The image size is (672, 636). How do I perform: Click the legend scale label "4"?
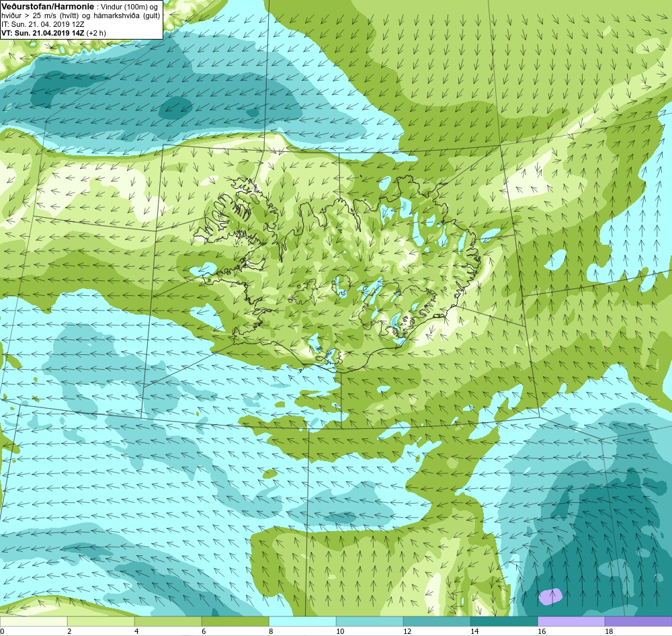(136, 631)
